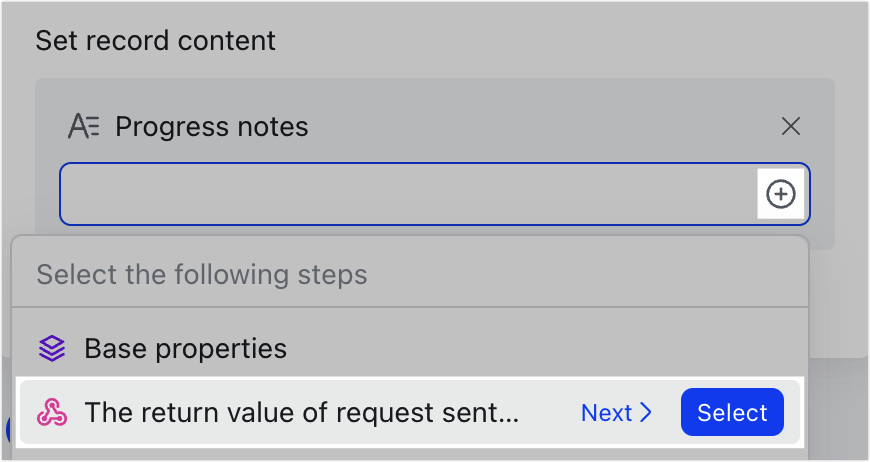Click the 'Select the following steps' search field
Viewport: 870px width, 462px height.
pyautogui.click(x=410, y=274)
